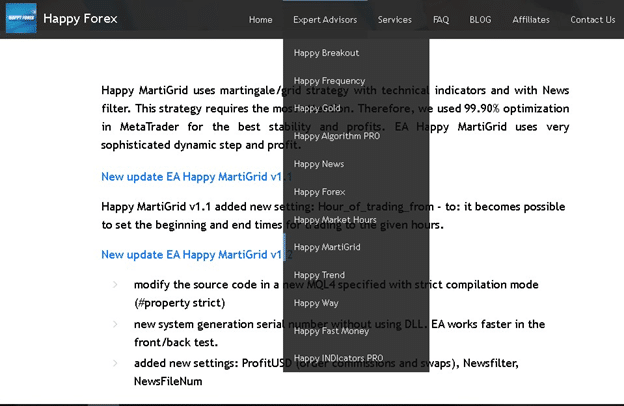Click the New update EA Happy MartiGrid v1.2 heading
Viewport: 624px width, 406px height.
coord(197,255)
